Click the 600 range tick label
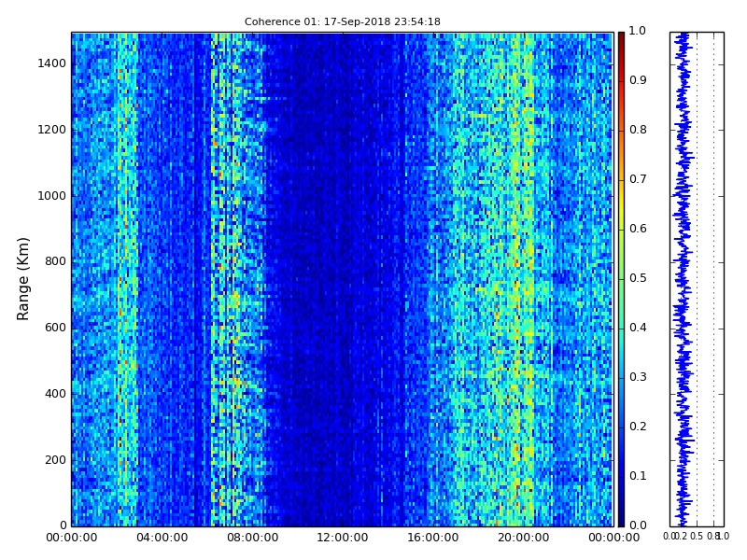747x560 pixels. coord(55,328)
